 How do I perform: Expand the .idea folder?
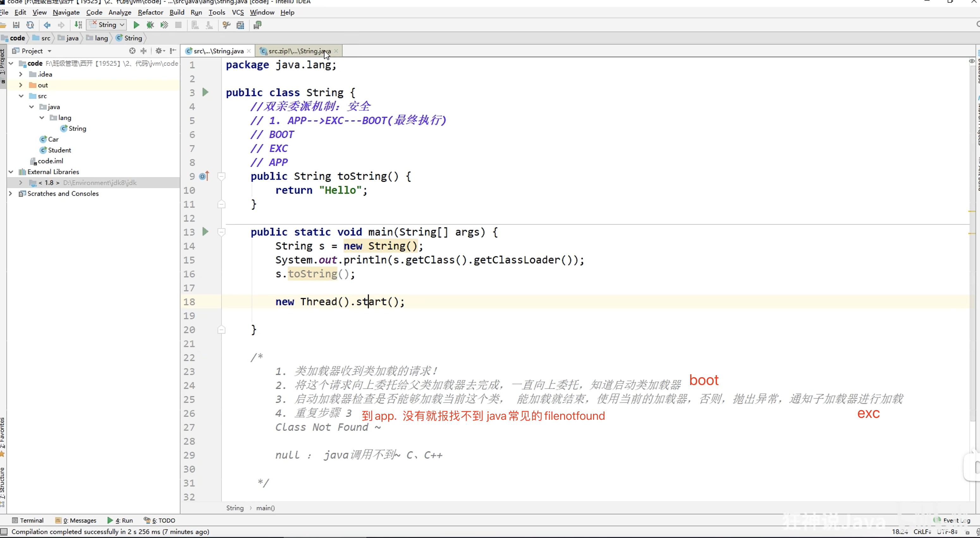pyautogui.click(x=21, y=74)
